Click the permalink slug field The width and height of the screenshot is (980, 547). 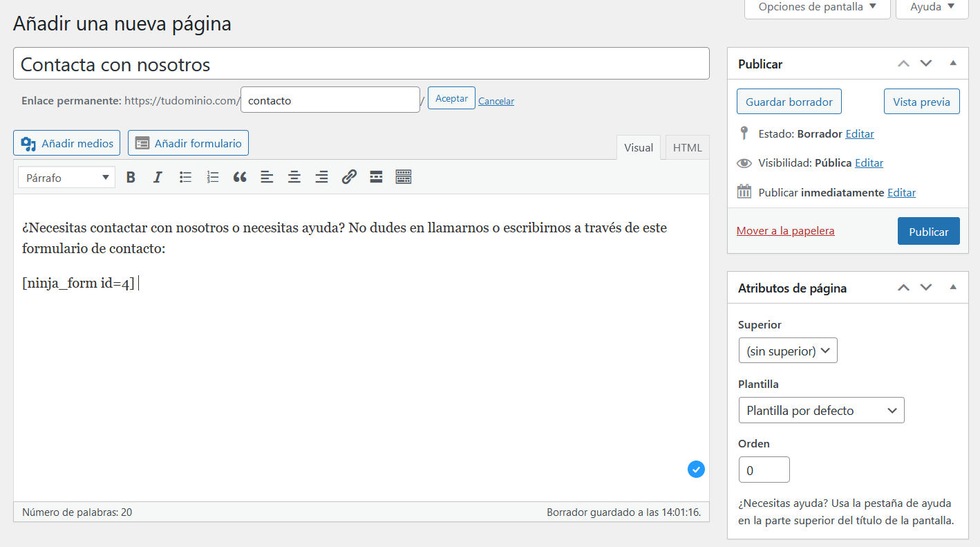(x=330, y=100)
